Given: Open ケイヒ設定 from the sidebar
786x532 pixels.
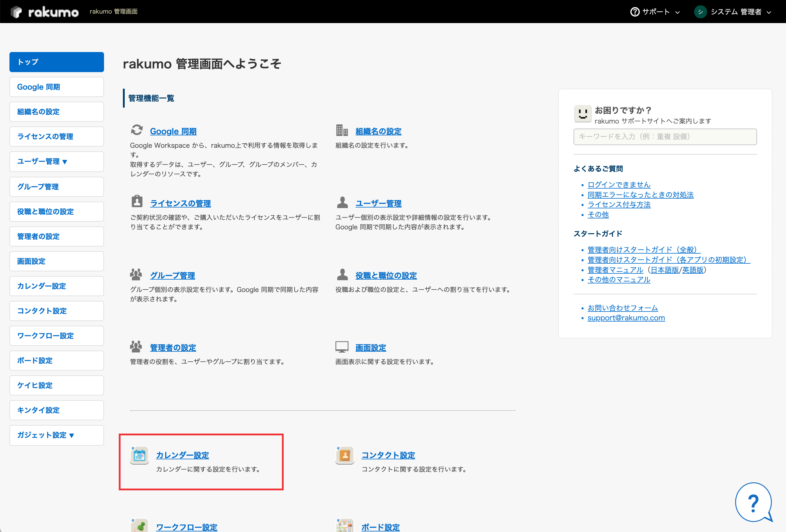Looking at the screenshot, I should point(56,385).
